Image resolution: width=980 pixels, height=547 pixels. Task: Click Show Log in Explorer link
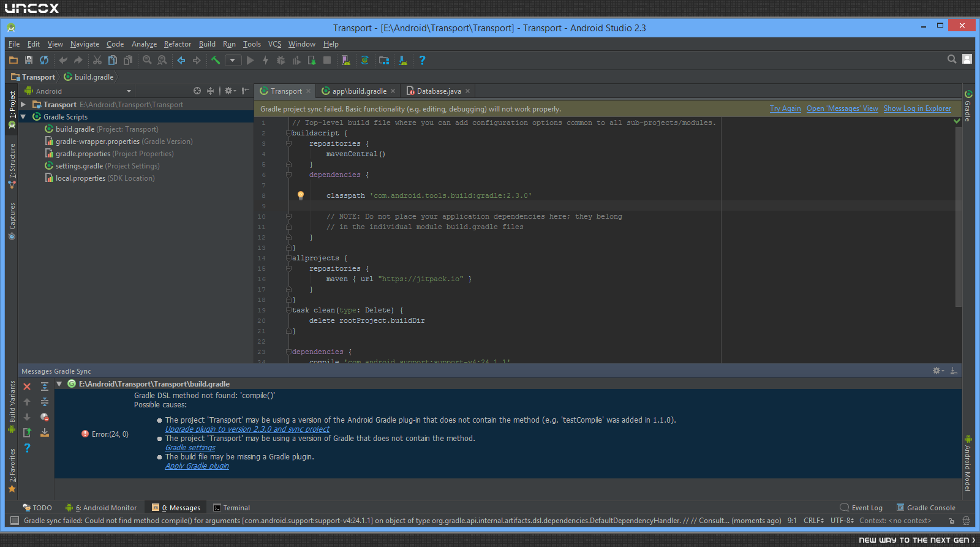(917, 108)
